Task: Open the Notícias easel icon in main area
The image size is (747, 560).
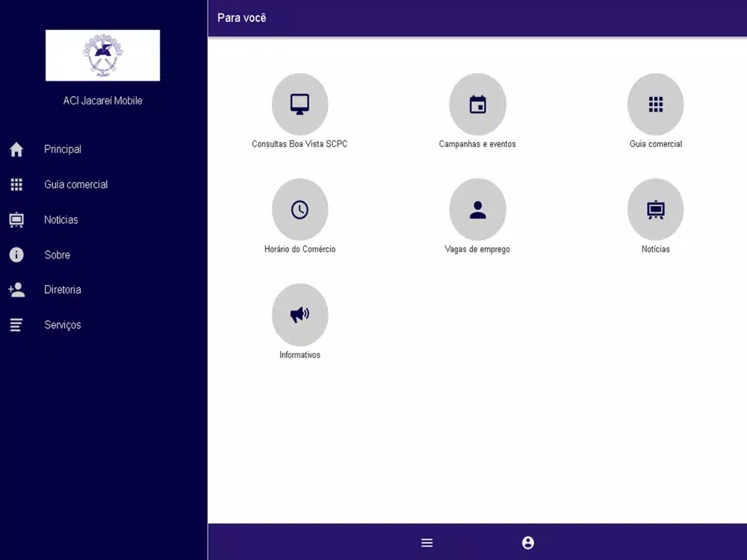Action: [x=656, y=210]
